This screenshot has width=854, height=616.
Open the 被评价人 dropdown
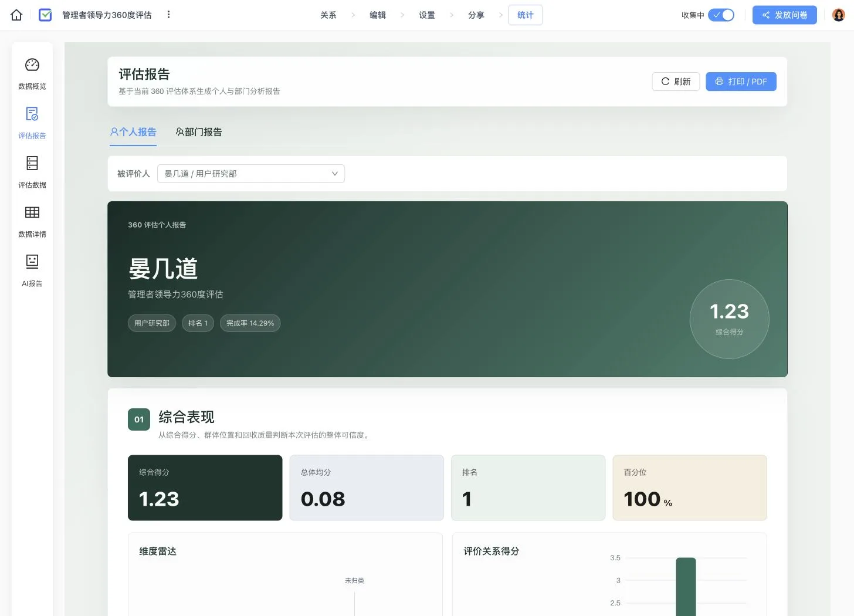point(251,174)
